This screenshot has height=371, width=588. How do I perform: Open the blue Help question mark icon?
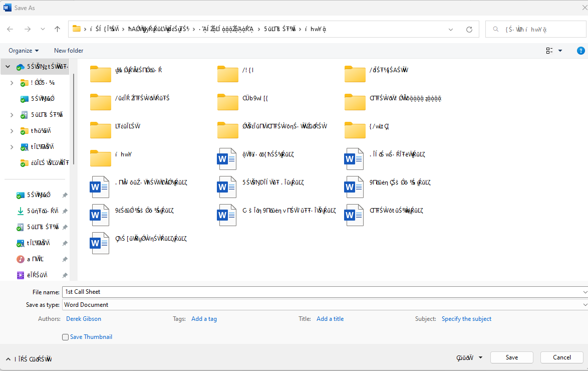[x=580, y=51]
